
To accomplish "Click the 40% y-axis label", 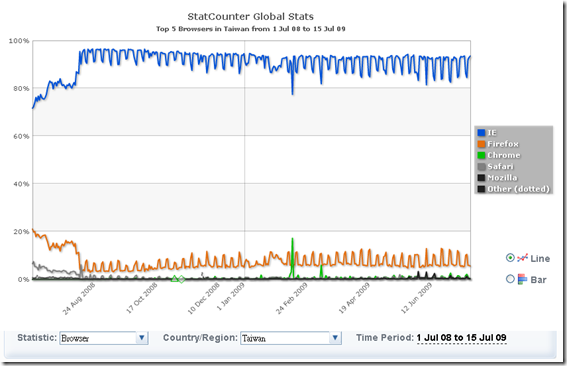I will tap(21, 184).
